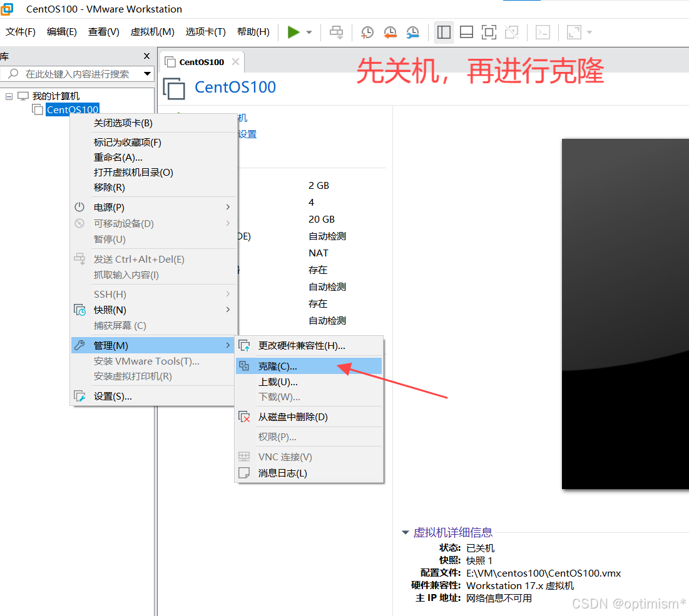Click the green Power On play button
Screen dimensions: 689x616
[x=293, y=32]
